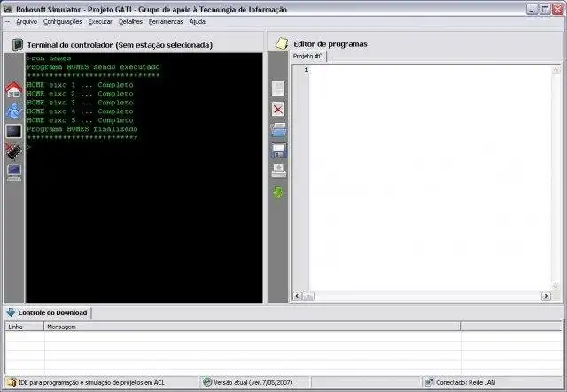Screen dimensions: 567x392
Task: Click 'Conectado: Rede LAN' status text
Action: (466, 382)
